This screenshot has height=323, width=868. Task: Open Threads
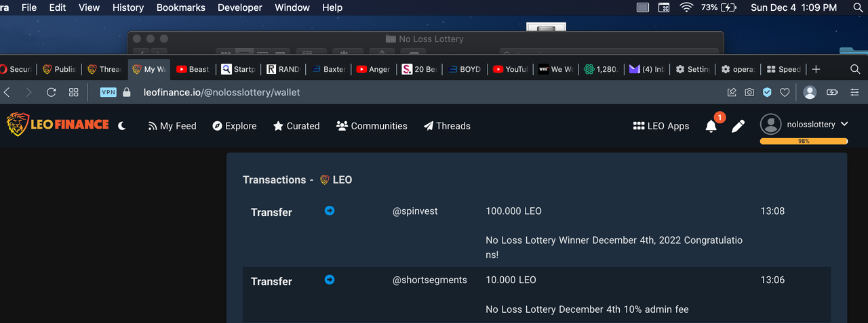tap(447, 126)
